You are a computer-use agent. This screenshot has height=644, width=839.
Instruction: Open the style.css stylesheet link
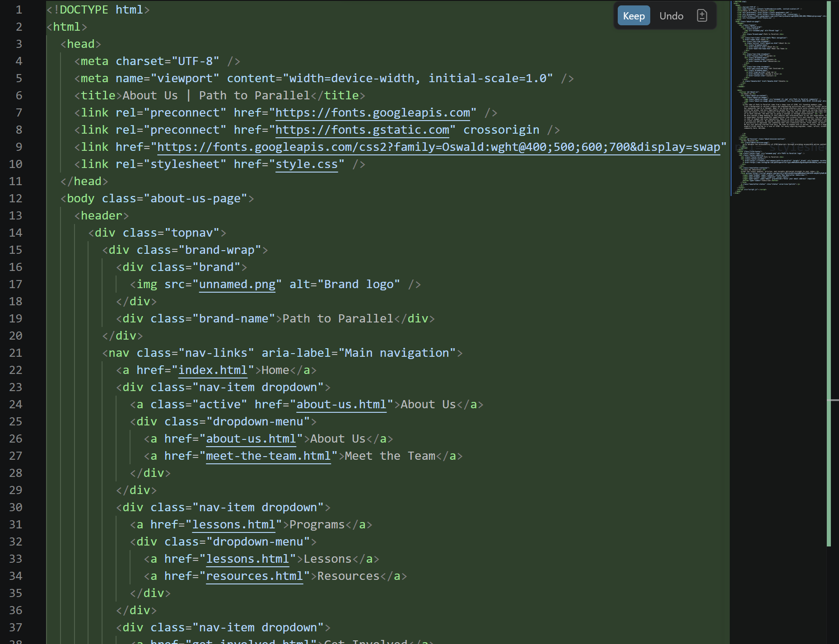point(307,164)
